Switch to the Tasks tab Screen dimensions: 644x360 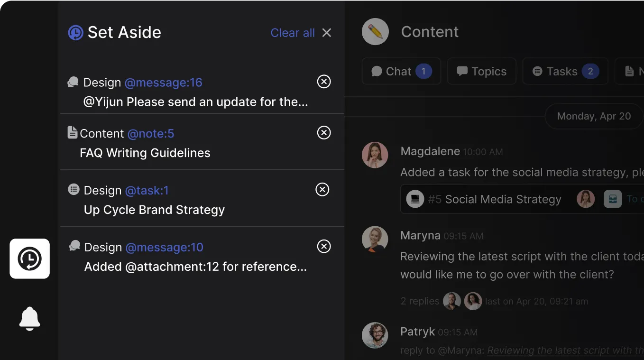[565, 72]
